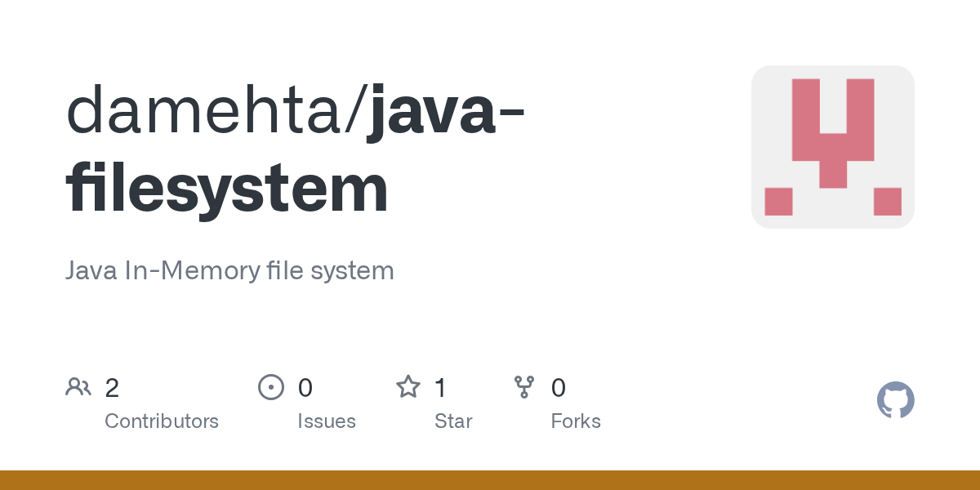Click the contributors count icon group
This screenshot has width=980, height=490.
(78, 387)
